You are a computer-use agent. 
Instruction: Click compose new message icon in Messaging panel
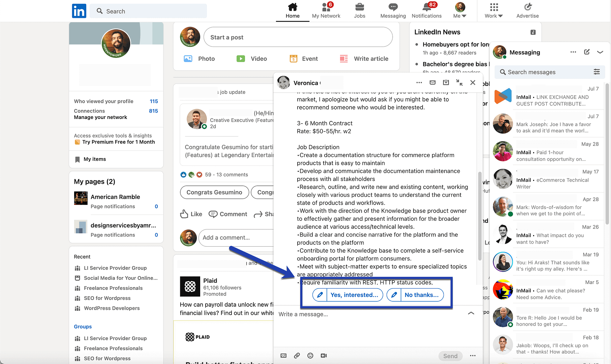click(587, 52)
